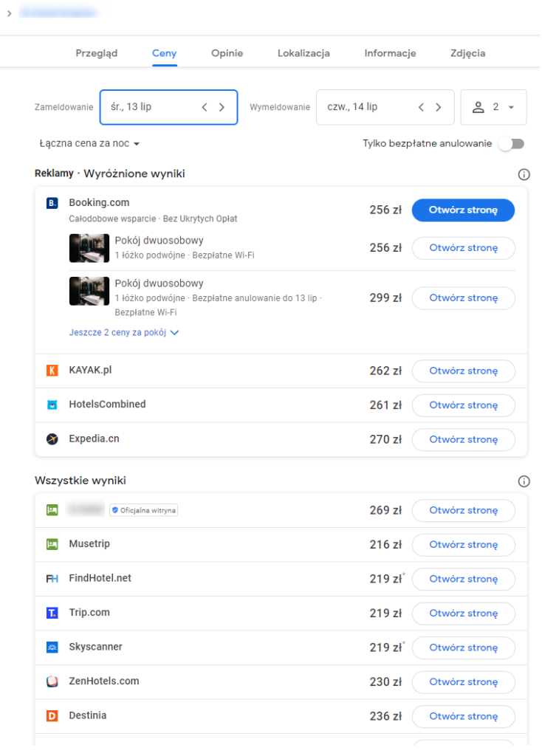
Task: Go to previous check-out date arrow
Action: point(421,107)
